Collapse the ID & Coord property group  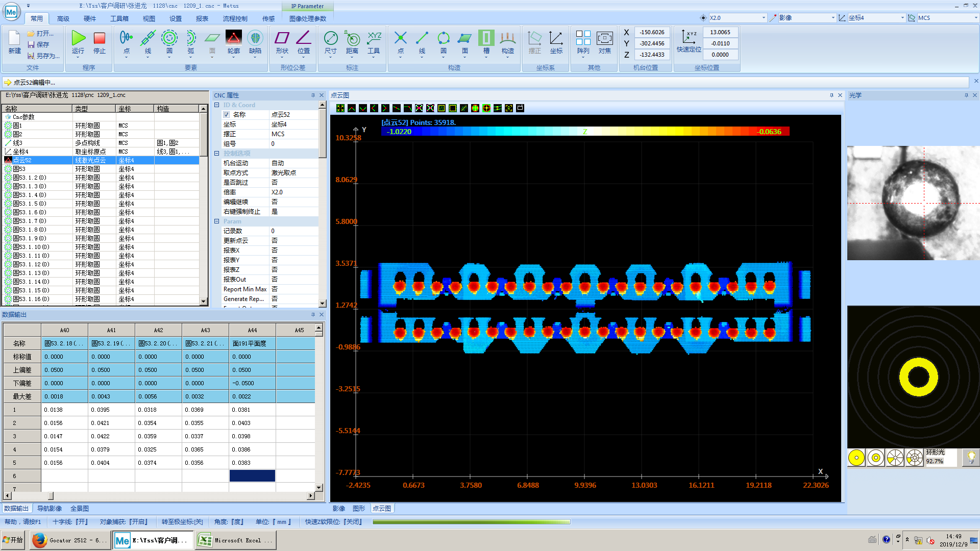[x=216, y=105]
